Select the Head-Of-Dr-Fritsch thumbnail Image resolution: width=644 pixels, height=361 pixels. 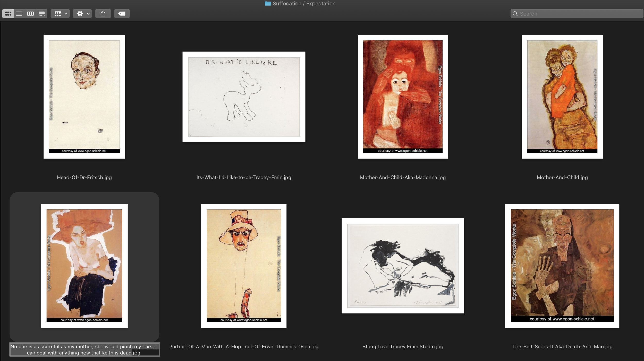coord(84,96)
